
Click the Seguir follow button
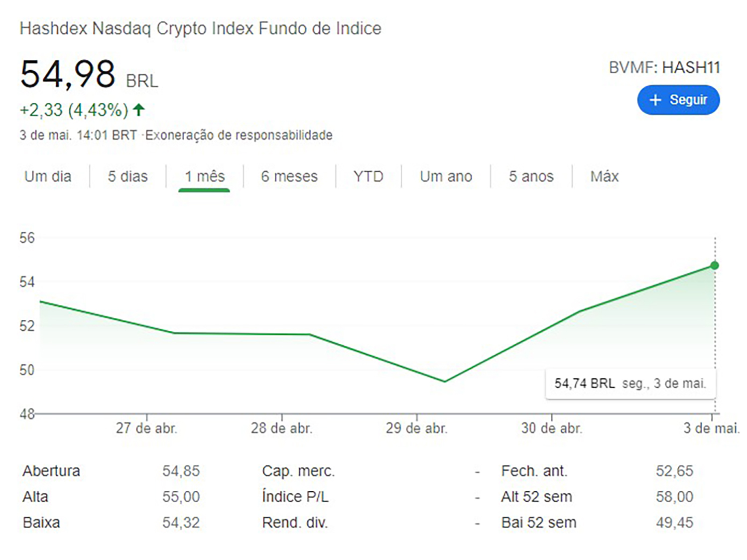(x=678, y=100)
